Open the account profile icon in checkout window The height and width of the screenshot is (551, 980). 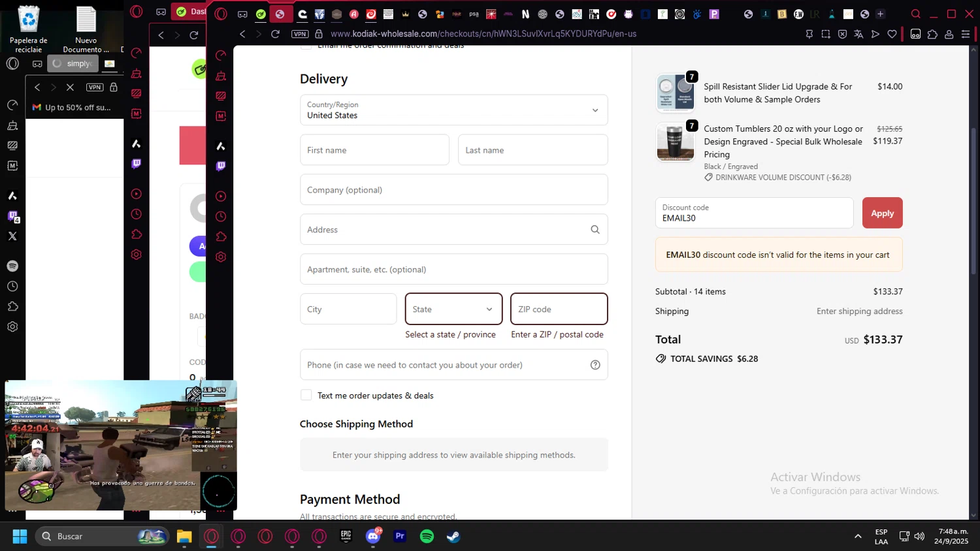(x=949, y=34)
